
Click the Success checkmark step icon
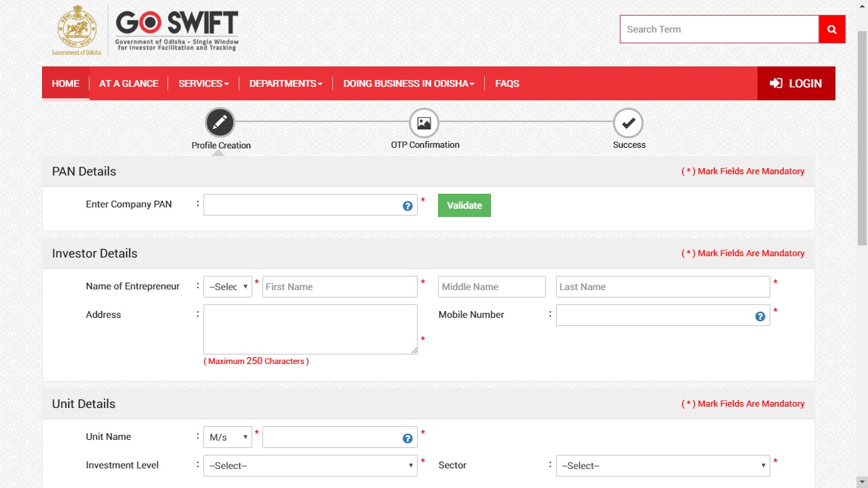pyautogui.click(x=628, y=123)
